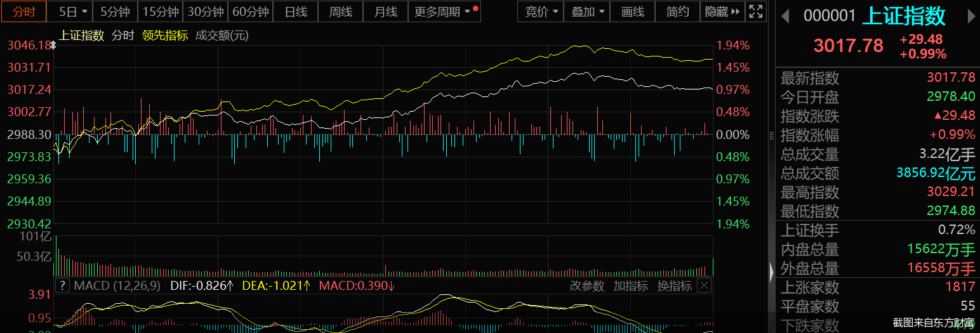This screenshot has width=980, height=333.
Task: Open the MACD help question-mark icon
Action: point(62,285)
